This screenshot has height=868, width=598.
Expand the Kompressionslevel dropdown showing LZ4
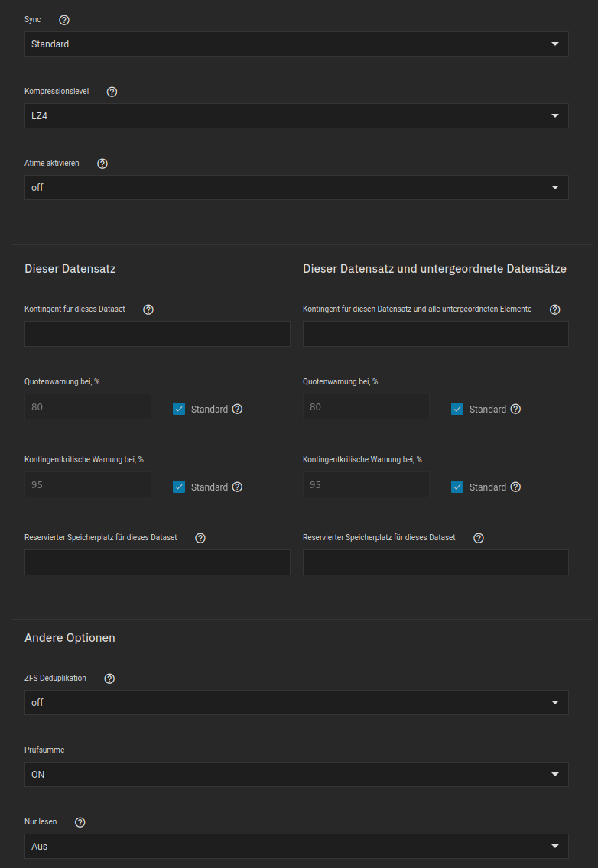pos(296,116)
